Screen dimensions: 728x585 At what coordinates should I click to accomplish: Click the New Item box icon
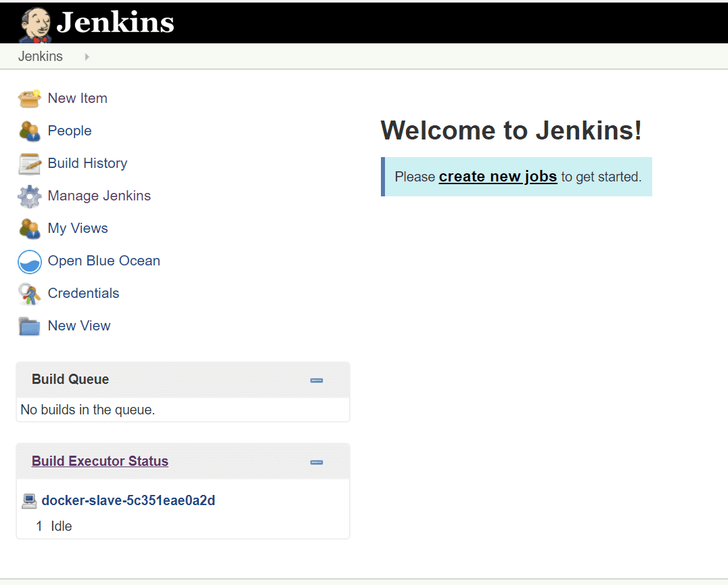29,99
